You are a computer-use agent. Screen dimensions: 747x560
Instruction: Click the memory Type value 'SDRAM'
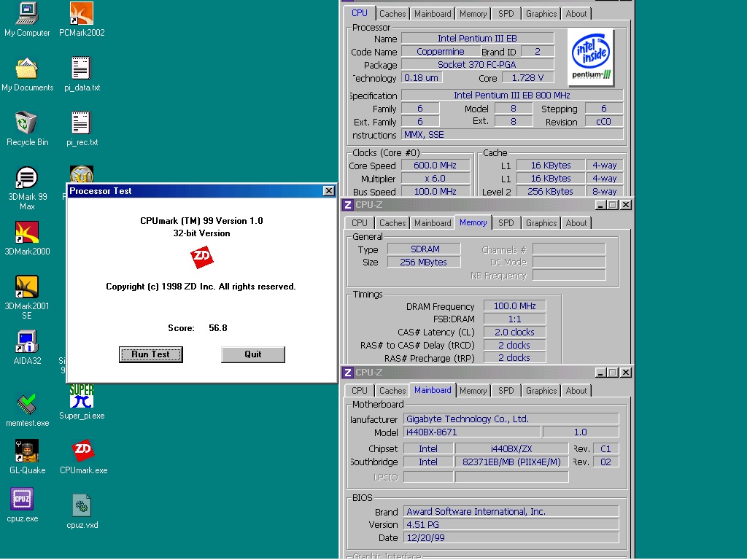424,249
